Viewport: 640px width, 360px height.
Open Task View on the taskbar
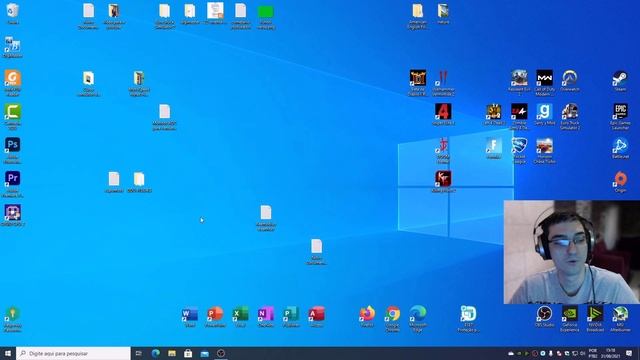point(139,353)
